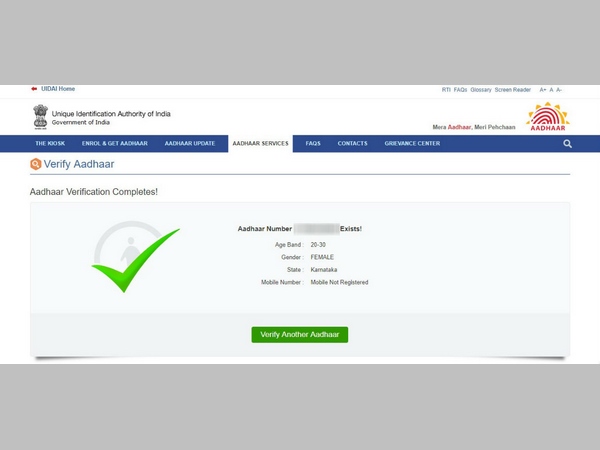Screen dimensions: 600x450
Task: Increase font size with A+
Action: 543,90
